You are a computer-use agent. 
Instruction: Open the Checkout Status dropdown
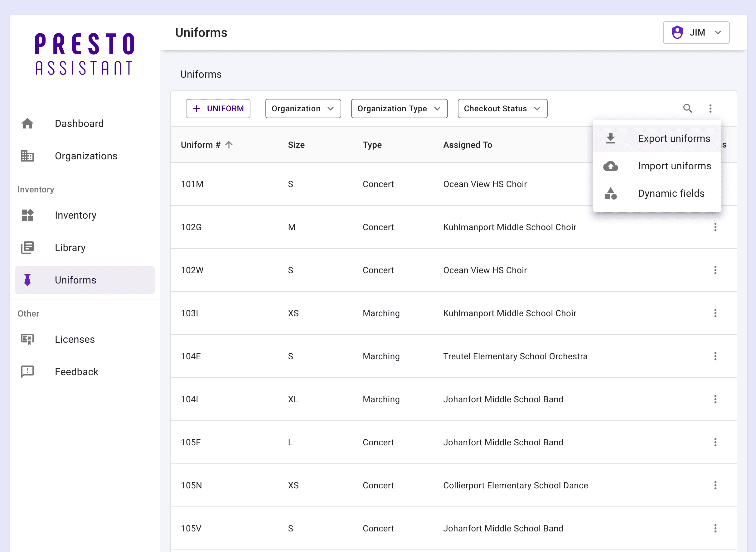[x=502, y=108]
